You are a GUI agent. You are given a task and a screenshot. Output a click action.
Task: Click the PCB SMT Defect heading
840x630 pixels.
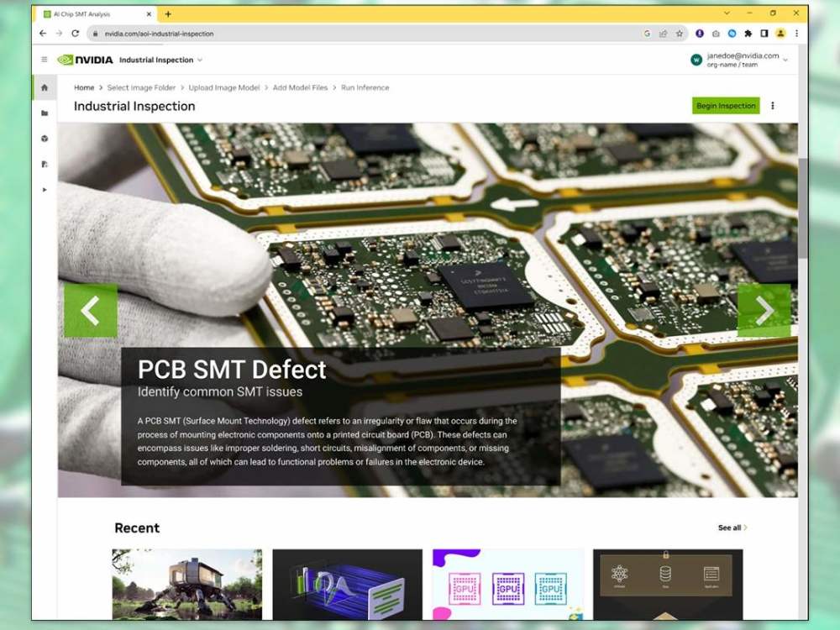(x=232, y=370)
